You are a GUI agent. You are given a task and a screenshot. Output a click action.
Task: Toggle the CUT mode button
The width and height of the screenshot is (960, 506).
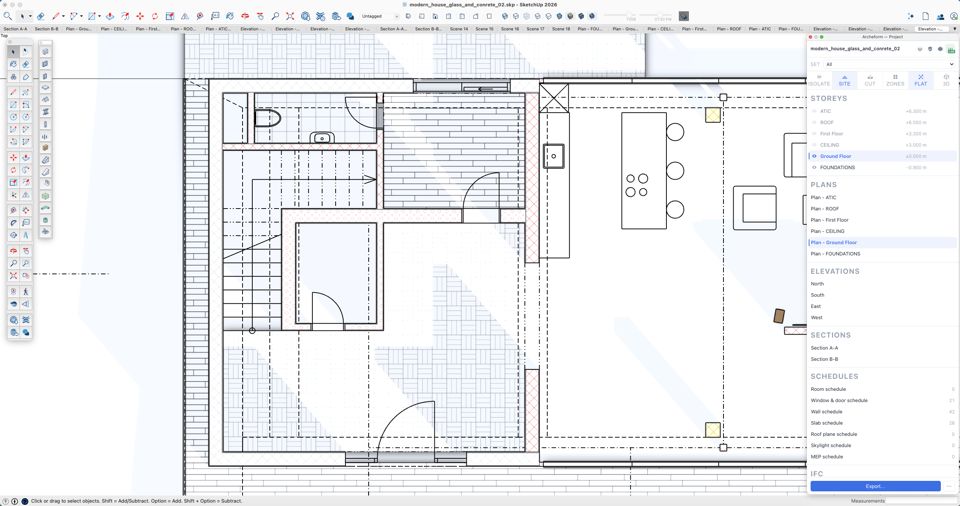coord(870,80)
